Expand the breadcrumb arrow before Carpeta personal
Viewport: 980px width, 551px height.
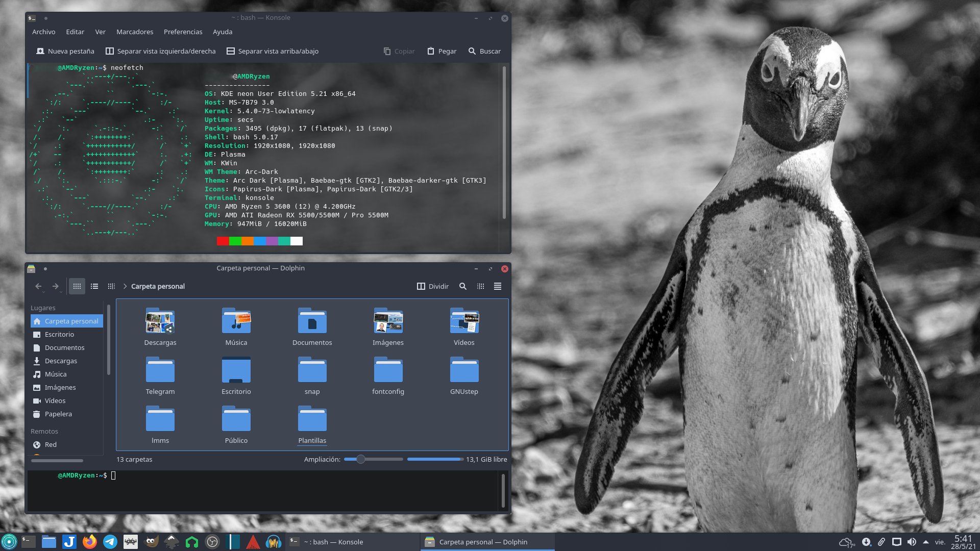[125, 287]
